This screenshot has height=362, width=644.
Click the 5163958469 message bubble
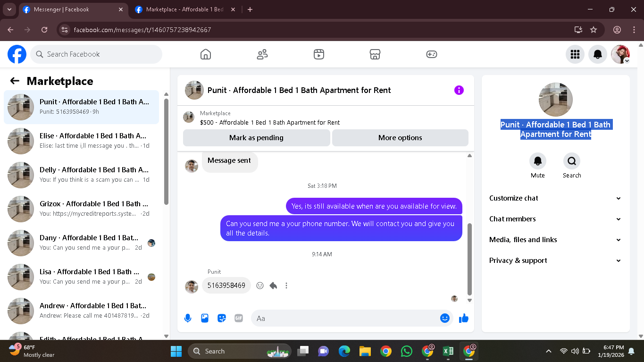[x=226, y=286]
